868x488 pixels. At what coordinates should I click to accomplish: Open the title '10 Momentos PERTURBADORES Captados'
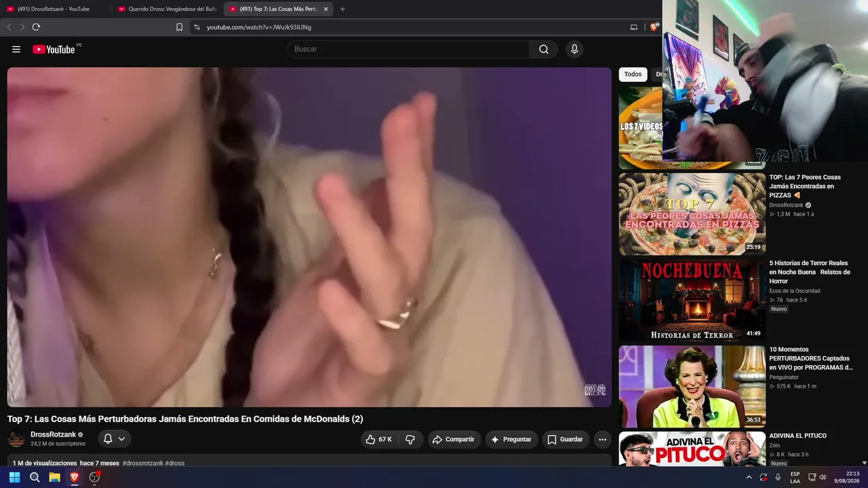811,359
